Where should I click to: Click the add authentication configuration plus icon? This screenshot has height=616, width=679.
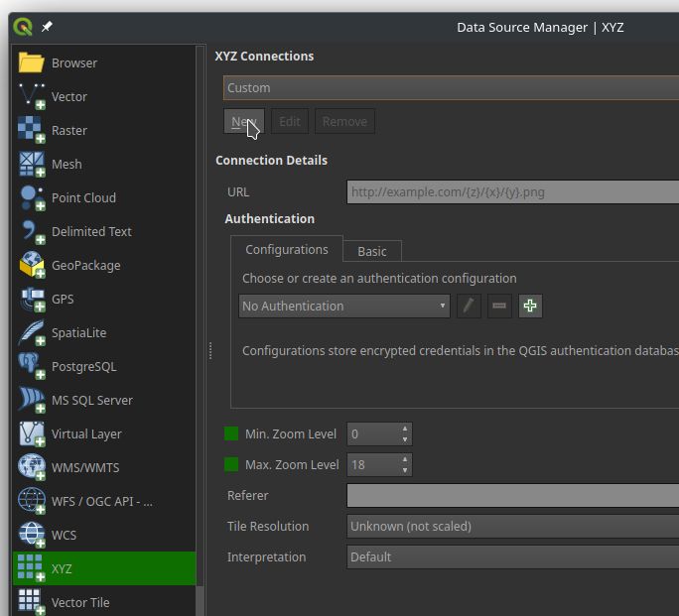pos(530,307)
